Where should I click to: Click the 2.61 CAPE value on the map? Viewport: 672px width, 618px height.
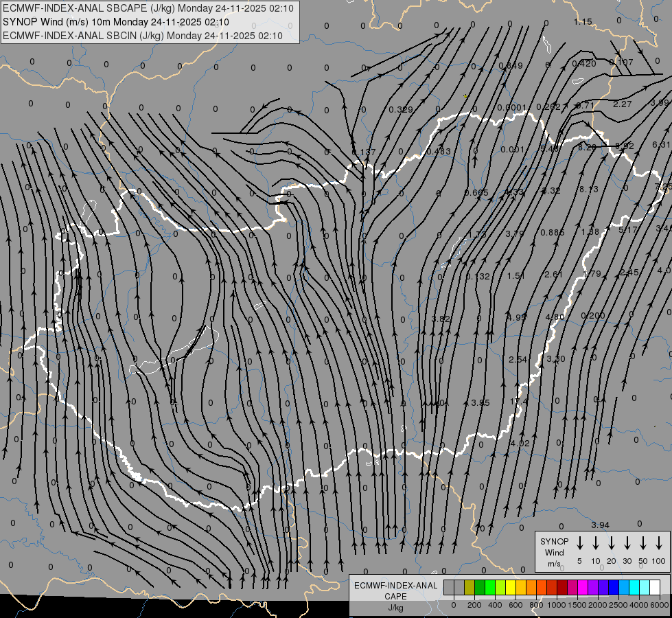[553, 274]
